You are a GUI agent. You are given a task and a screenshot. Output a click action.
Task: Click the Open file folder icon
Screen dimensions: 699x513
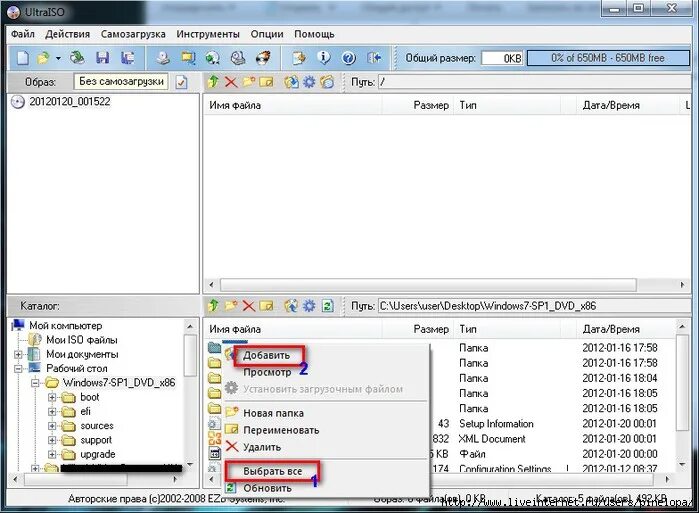pos(43,58)
